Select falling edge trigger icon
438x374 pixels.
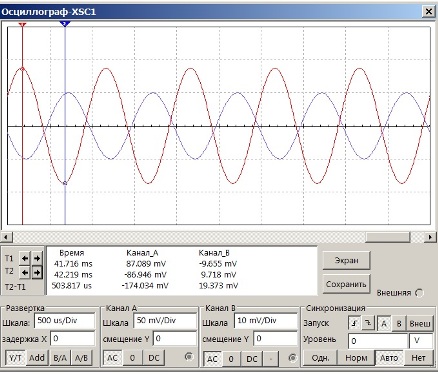coord(368,323)
